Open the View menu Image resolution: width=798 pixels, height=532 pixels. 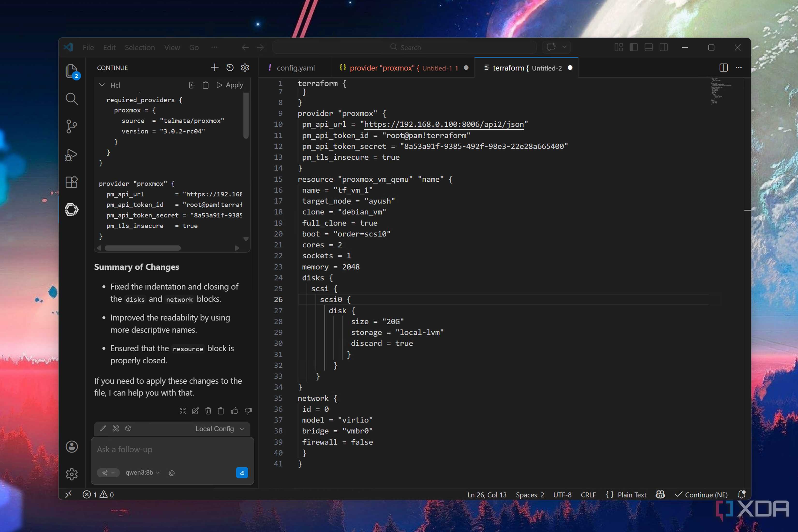(172, 47)
